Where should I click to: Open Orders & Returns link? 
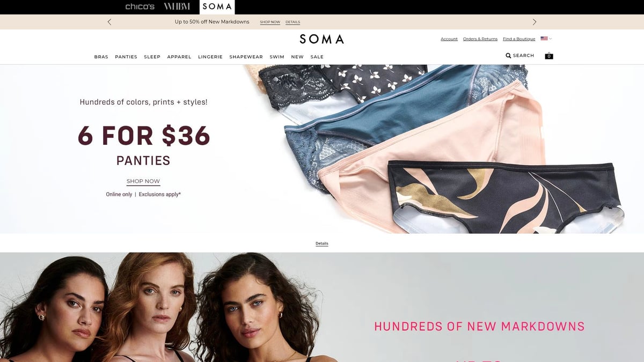click(x=480, y=39)
